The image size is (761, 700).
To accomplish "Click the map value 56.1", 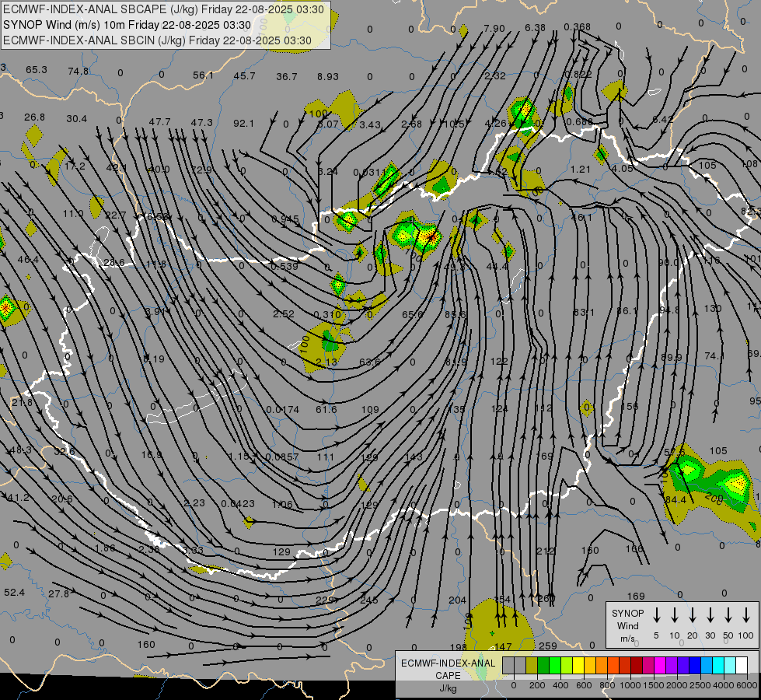I will (x=203, y=75).
